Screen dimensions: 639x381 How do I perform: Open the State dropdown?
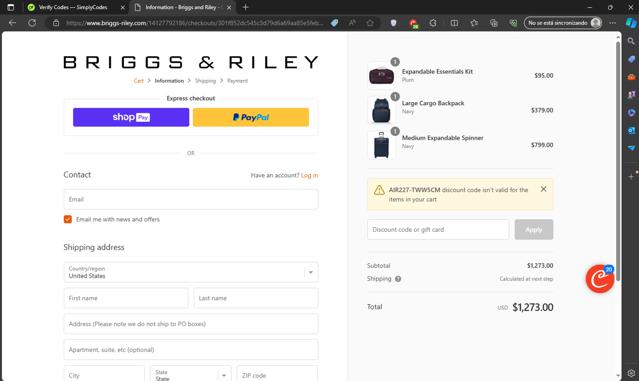coord(191,375)
